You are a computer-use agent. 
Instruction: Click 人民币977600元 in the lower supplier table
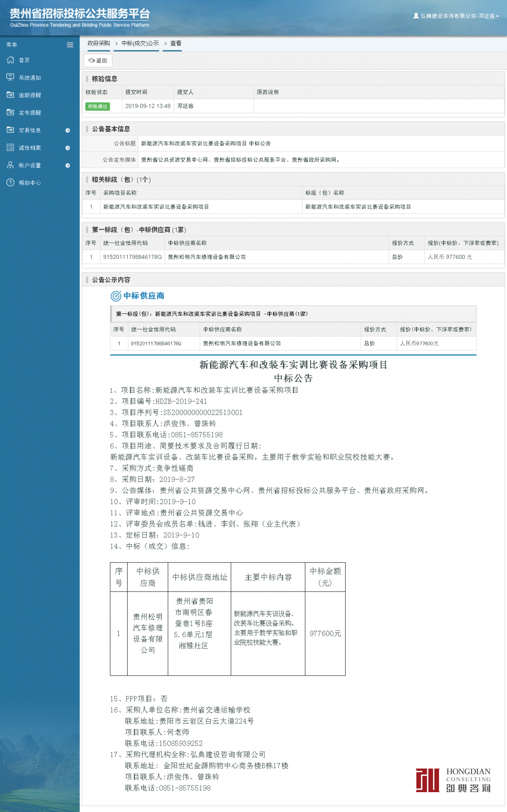click(x=420, y=344)
